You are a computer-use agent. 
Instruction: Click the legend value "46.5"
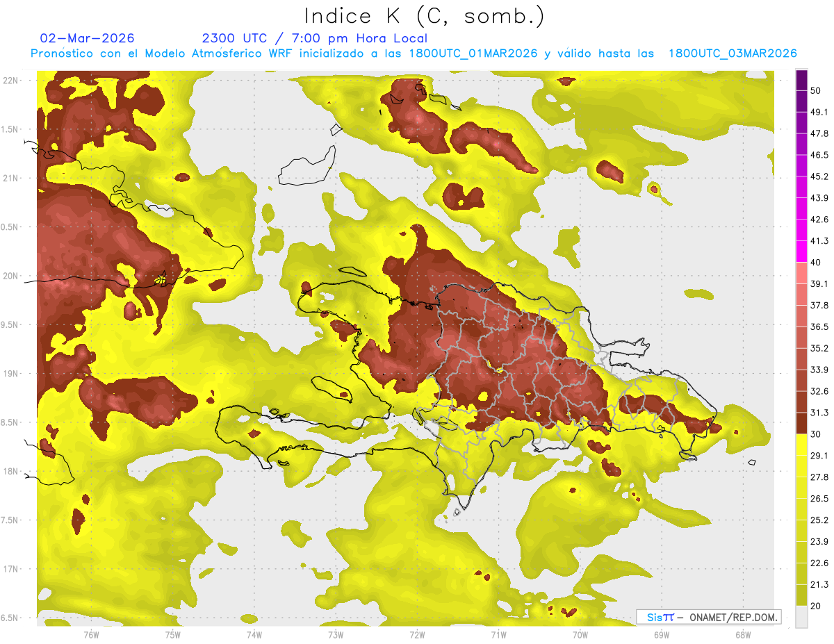819,155
